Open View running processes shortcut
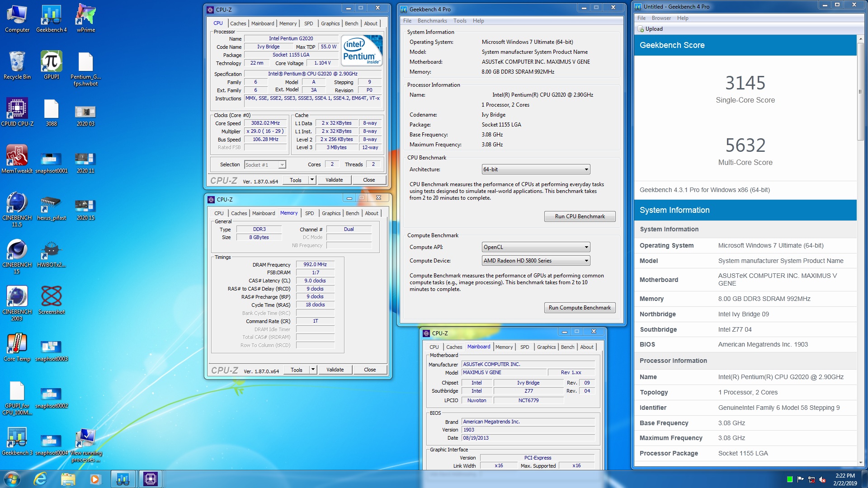868x488 pixels. point(85,445)
